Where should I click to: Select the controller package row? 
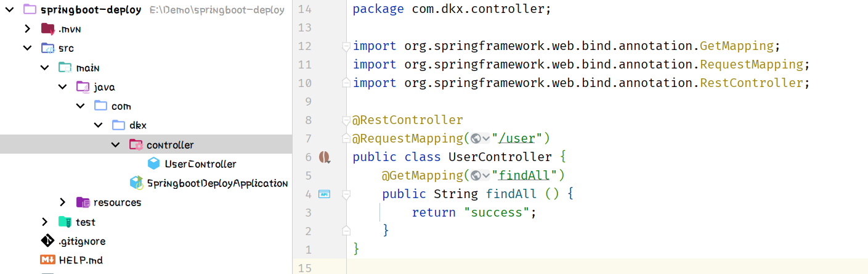coord(146,145)
